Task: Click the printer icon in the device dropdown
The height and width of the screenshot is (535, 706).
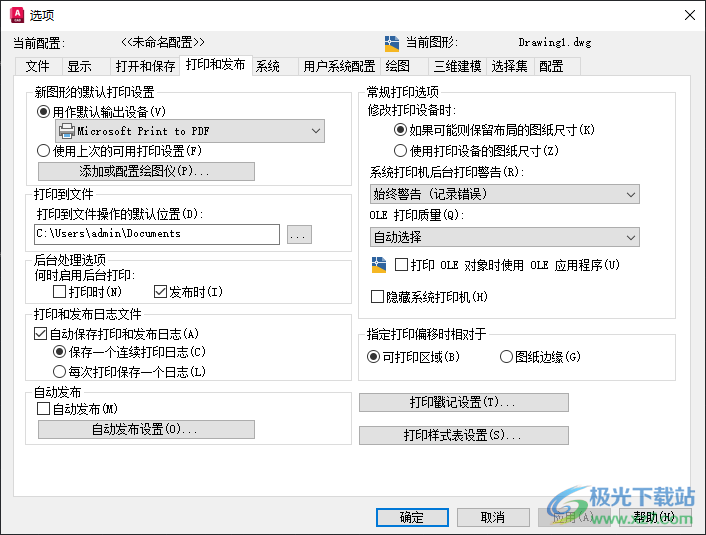Action: coord(67,131)
